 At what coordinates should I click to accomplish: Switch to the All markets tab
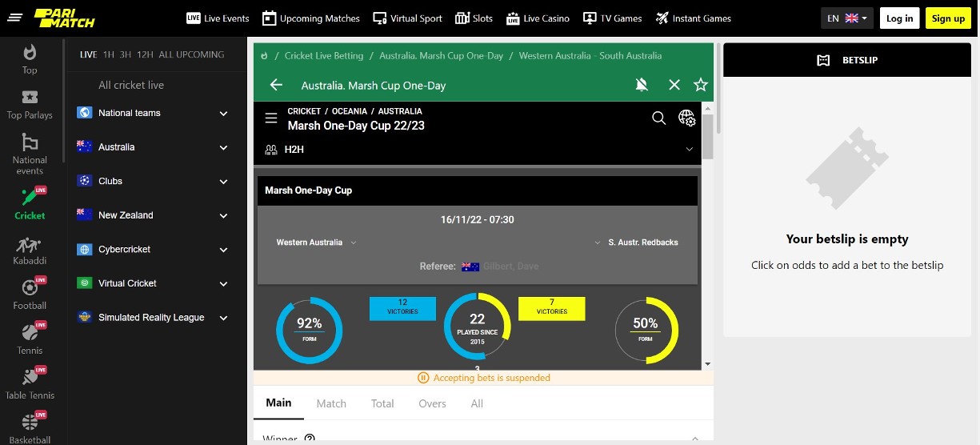coord(477,404)
